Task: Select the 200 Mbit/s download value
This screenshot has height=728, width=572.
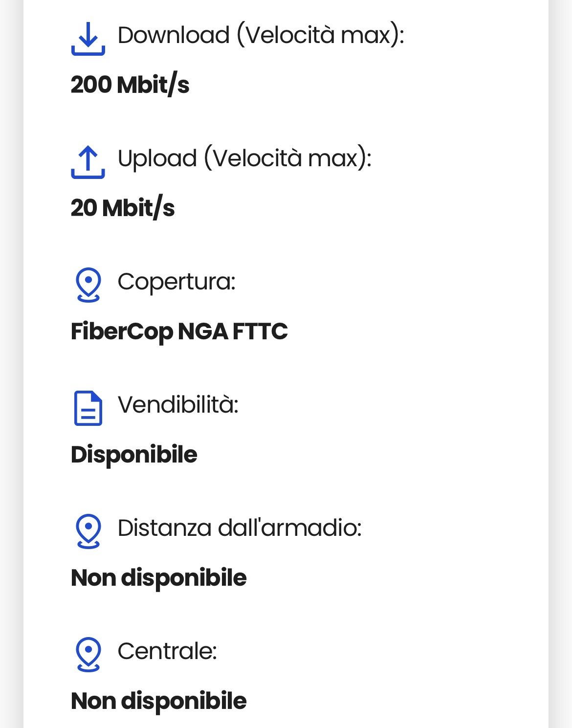Action: click(x=130, y=85)
